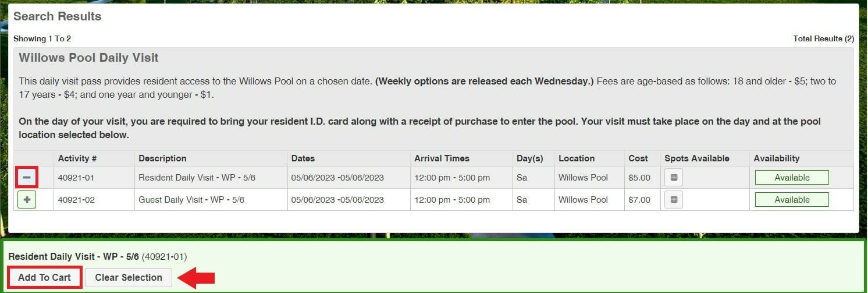Image resolution: width=868 pixels, height=293 pixels.
Task: Click the Willows Pool Daily Visit heading
Action: tap(89, 58)
